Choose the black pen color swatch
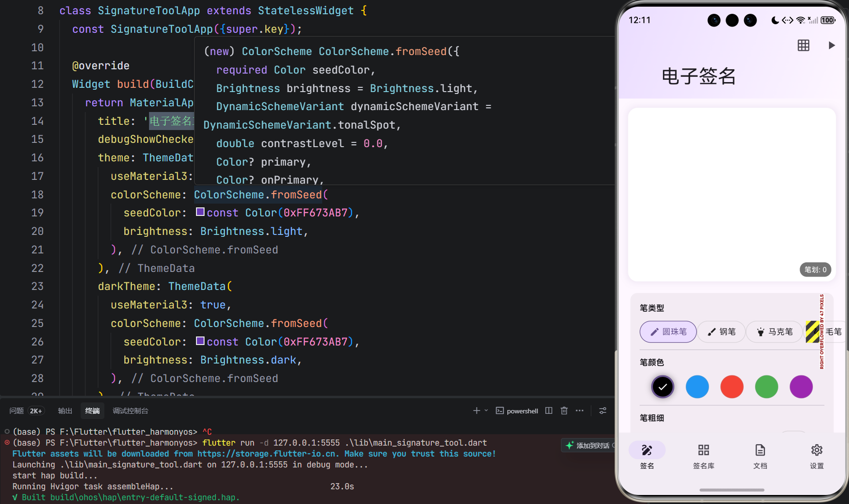The width and height of the screenshot is (849, 504). pos(662,387)
